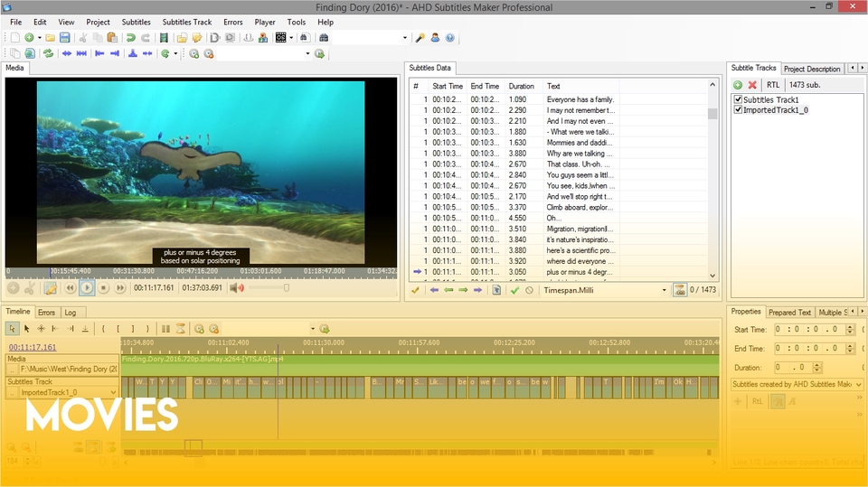
Task: Click the mute speaker icon in the player
Action: pyautogui.click(x=237, y=287)
